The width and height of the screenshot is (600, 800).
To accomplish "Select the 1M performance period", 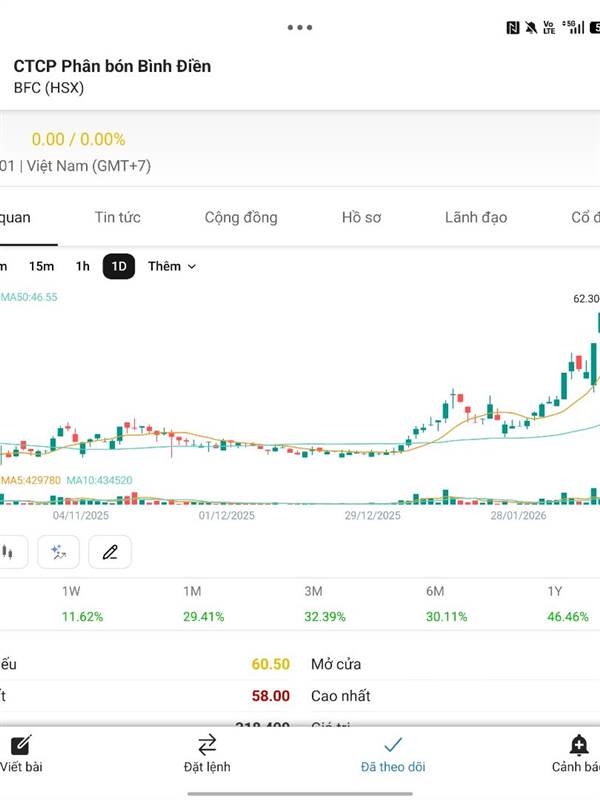I will click(193, 592).
